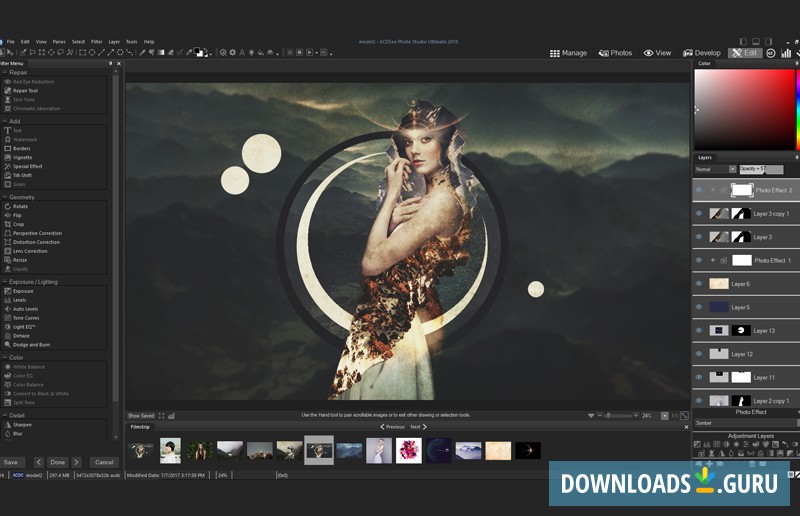Hide the Photo Effect 2 layer

click(x=699, y=190)
